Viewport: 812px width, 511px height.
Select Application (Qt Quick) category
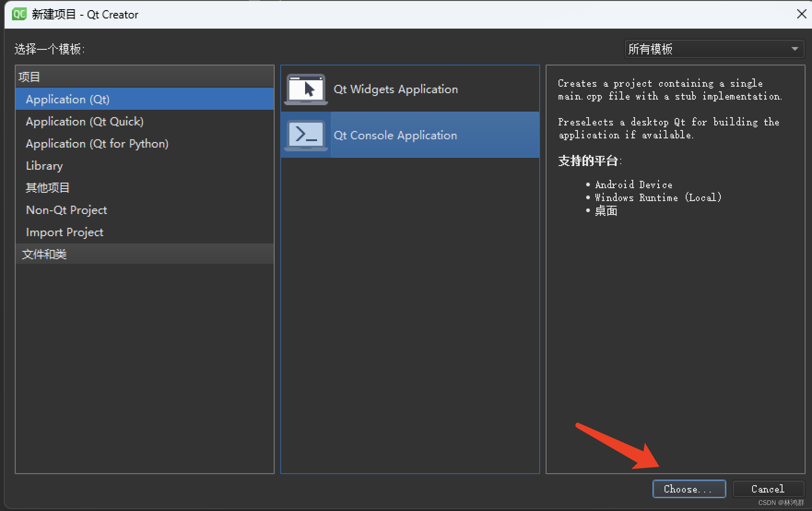145,121
